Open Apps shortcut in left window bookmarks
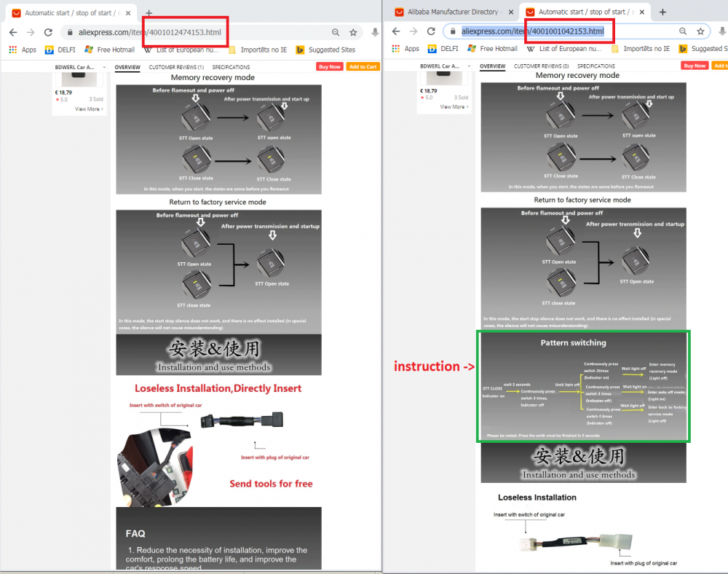The height and width of the screenshot is (574, 728). (x=23, y=50)
